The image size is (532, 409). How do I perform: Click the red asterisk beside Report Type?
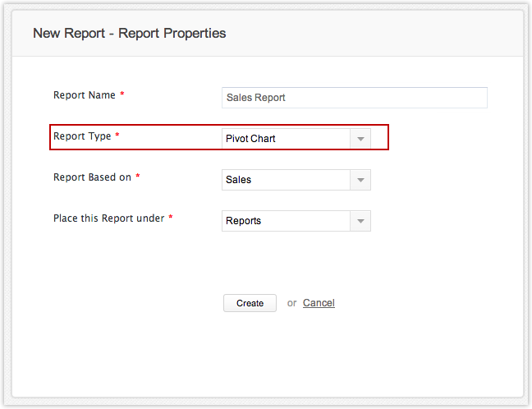(x=117, y=136)
